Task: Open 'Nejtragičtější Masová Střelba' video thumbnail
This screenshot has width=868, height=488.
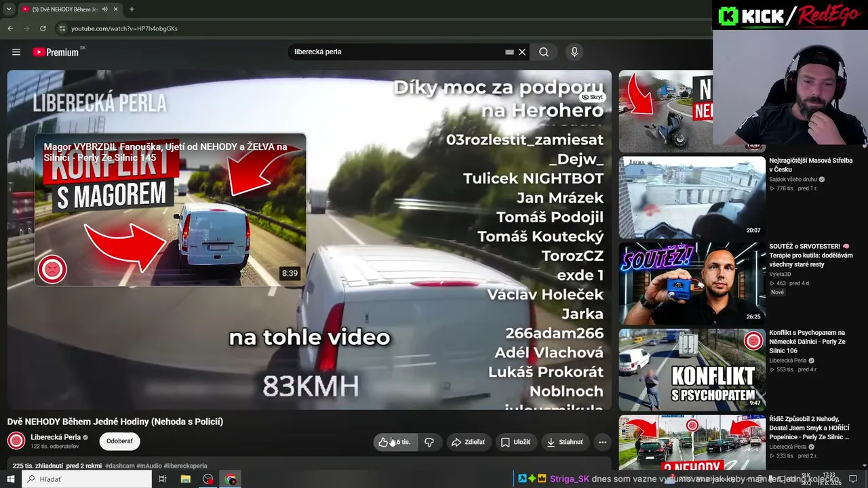Action: [x=692, y=197]
